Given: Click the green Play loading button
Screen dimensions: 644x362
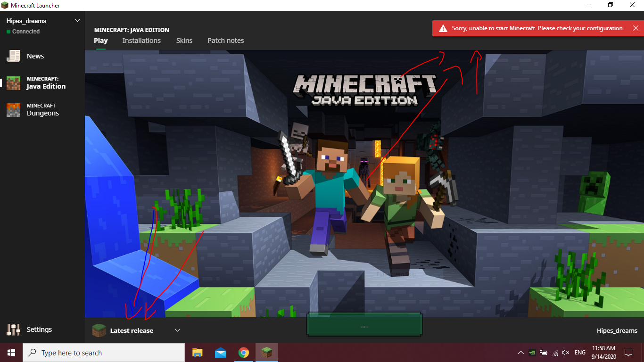Looking at the screenshot, I should [364, 325].
